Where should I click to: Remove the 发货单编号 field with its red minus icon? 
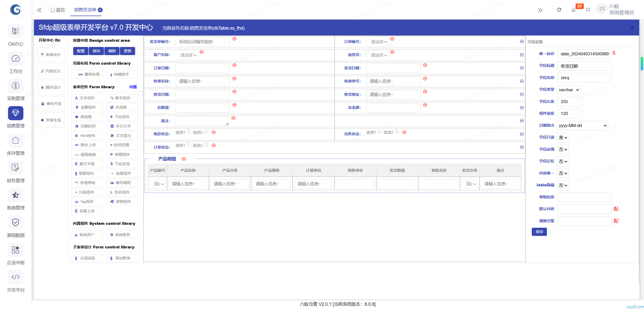tap(234, 39)
